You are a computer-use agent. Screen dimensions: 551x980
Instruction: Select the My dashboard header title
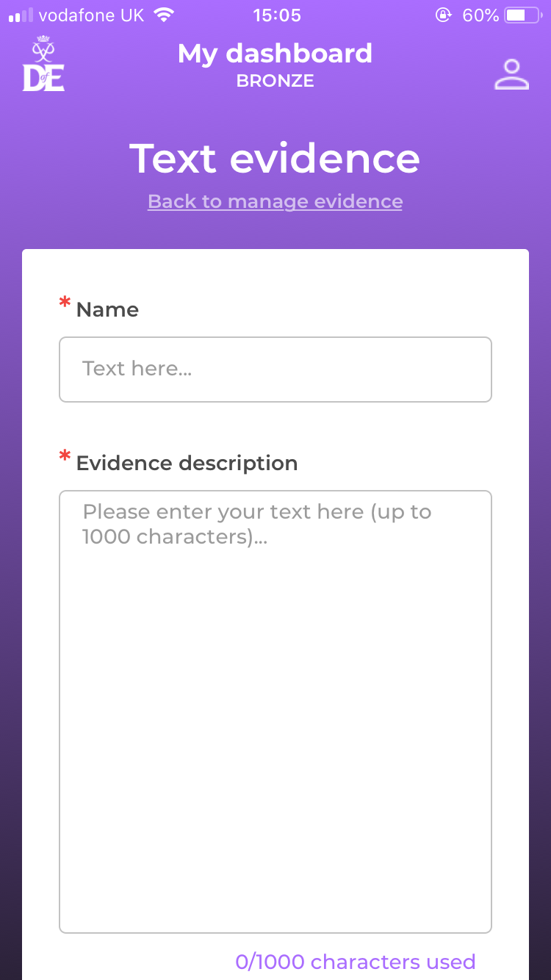(x=275, y=54)
